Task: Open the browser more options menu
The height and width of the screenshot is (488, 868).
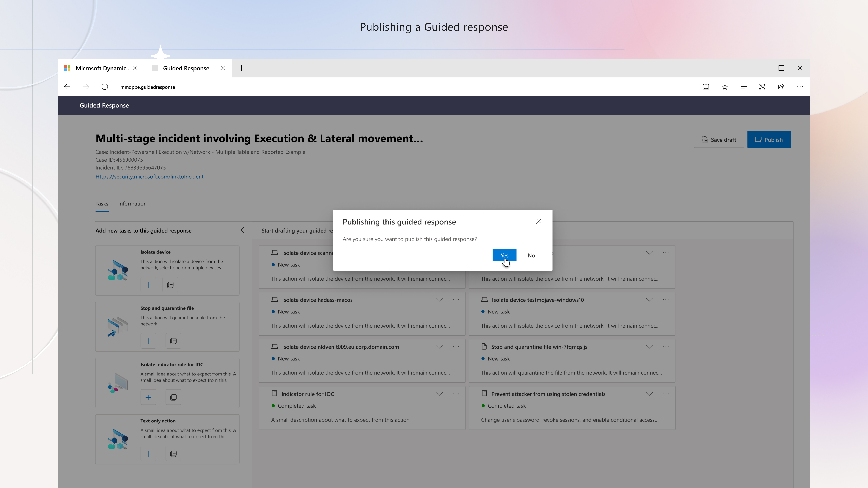Action: coord(800,87)
